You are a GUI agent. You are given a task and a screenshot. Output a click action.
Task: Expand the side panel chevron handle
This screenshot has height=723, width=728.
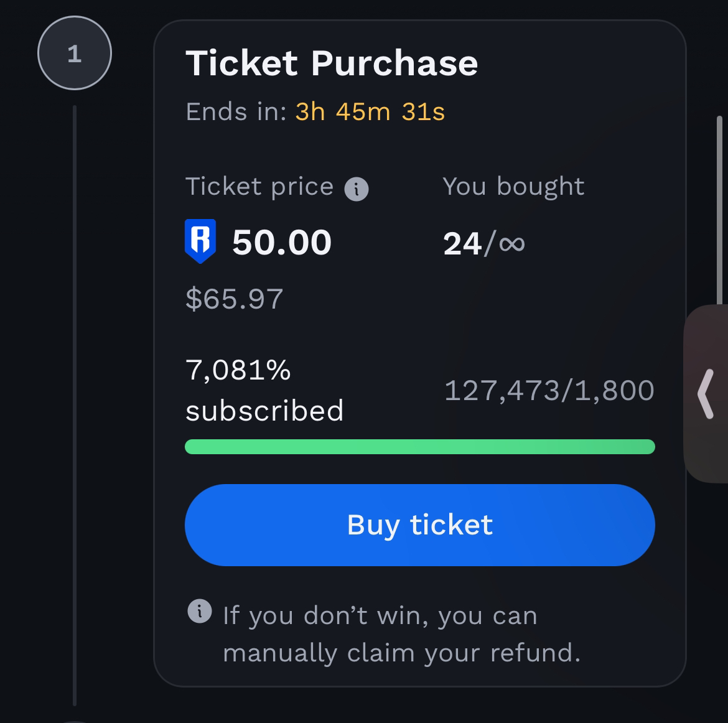click(x=706, y=393)
